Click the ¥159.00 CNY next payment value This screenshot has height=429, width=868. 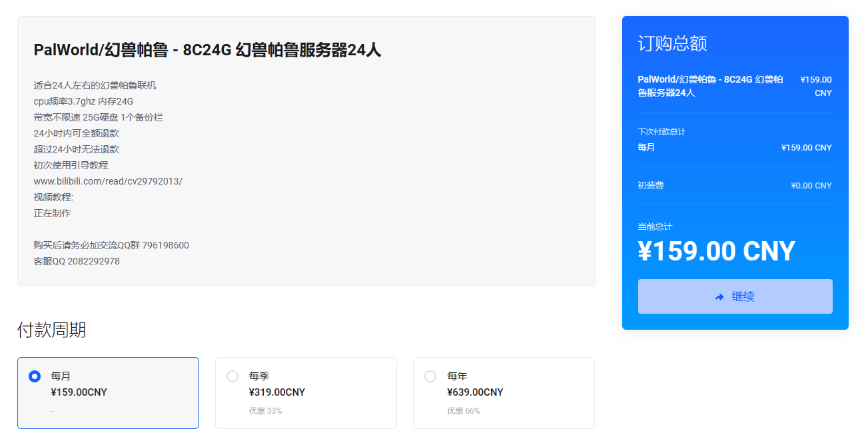click(x=806, y=148)
